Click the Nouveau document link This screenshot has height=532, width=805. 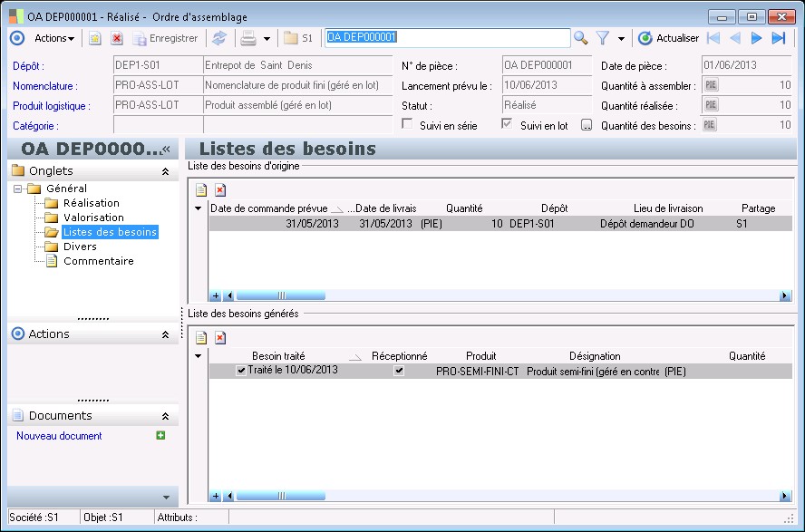[x=59, y=436]
